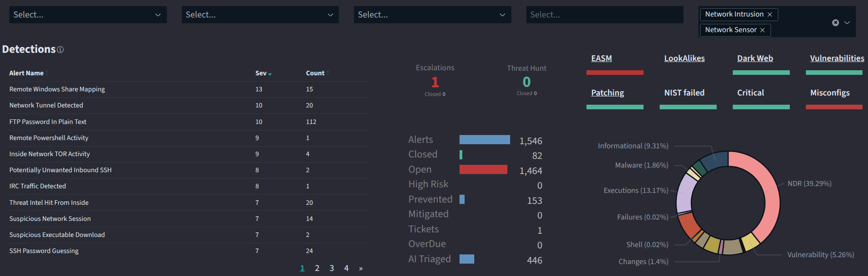Expand the tag filter dropdown chevron

pyautogui.click(x=847, y=23)
